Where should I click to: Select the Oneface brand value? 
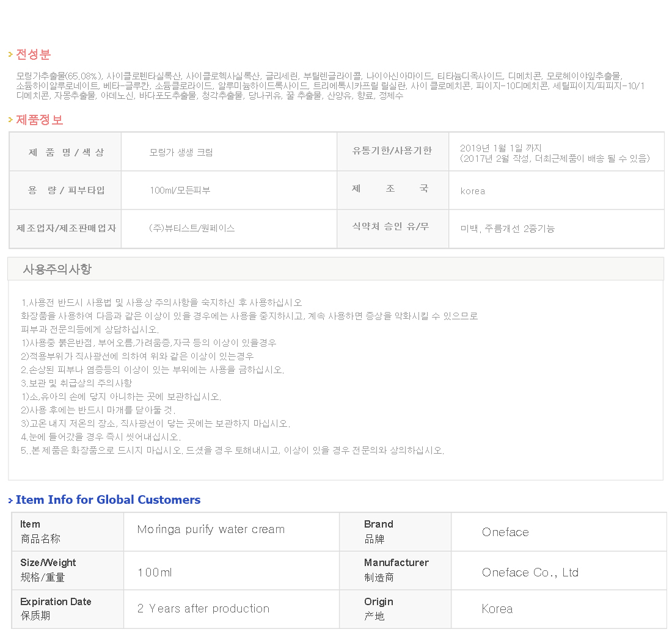[505, 532]
